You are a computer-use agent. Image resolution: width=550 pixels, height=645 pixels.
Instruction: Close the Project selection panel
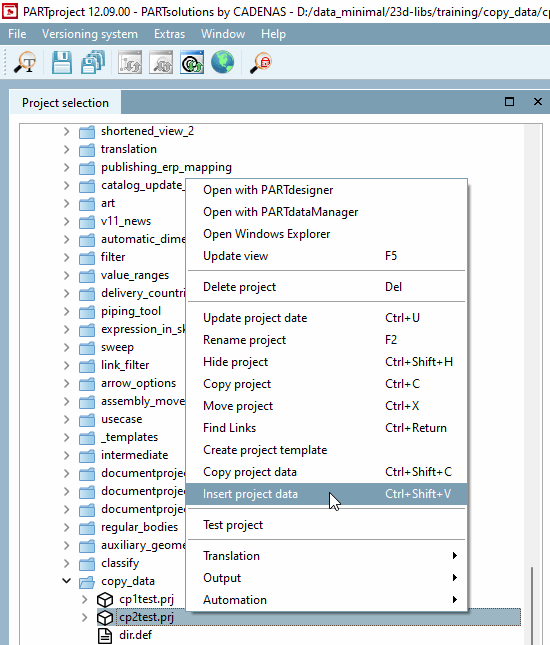538,102
